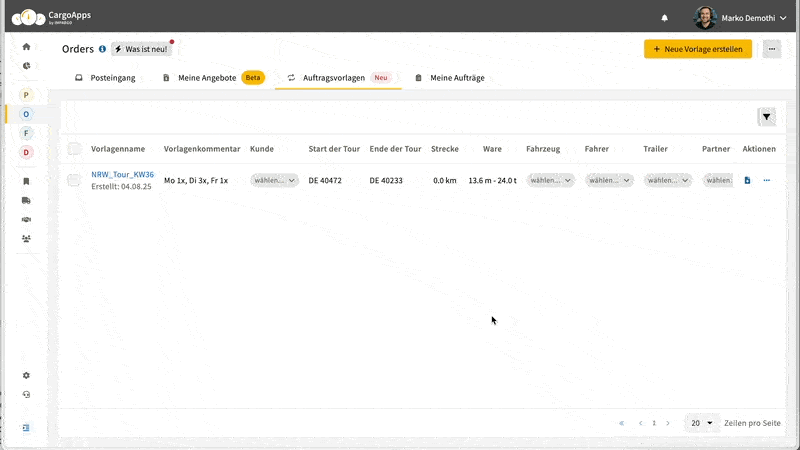Click the Strecke column header
The image size is (800, 450).
(445, 149)
